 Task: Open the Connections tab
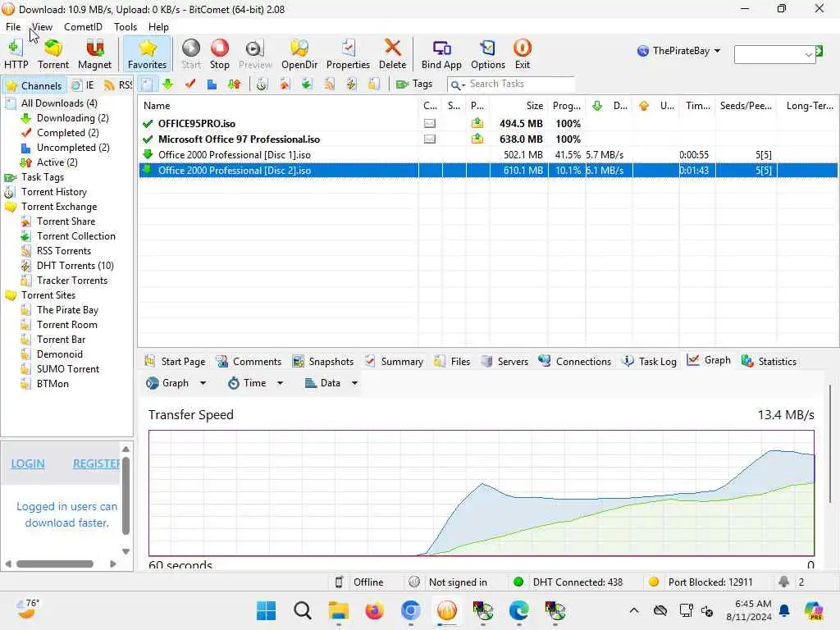(x=575, y=362)
